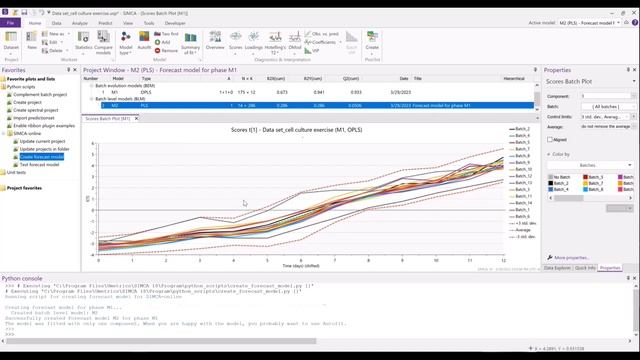Open the Average option dropdown
The height and width of the screenshot is (360, 640).
(x=608, y=127)
